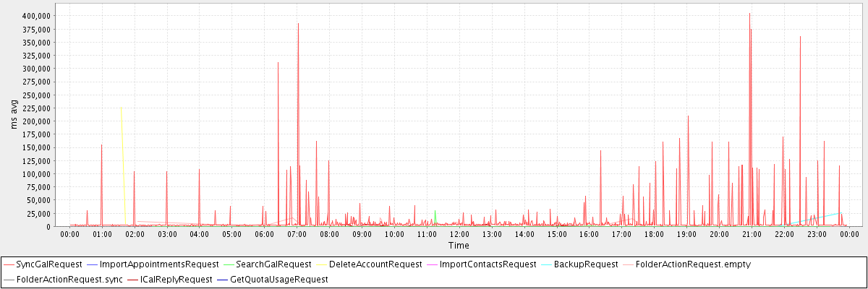Select the ImportContactsRequest legend entry

485,264
